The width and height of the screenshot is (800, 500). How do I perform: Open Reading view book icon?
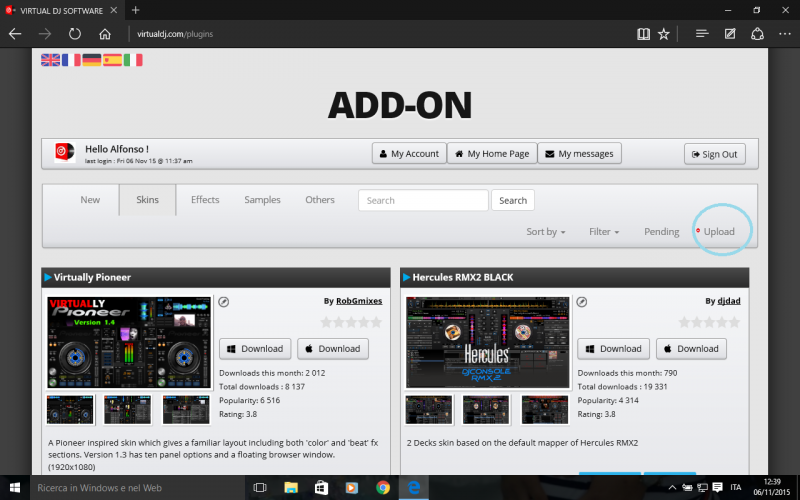click(643, 34)
